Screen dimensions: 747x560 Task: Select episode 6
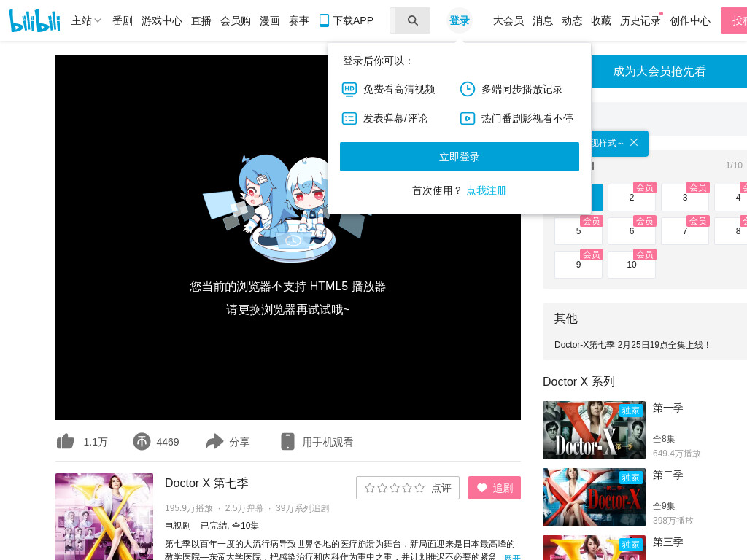pyautogui.click(x=632, y=231)
